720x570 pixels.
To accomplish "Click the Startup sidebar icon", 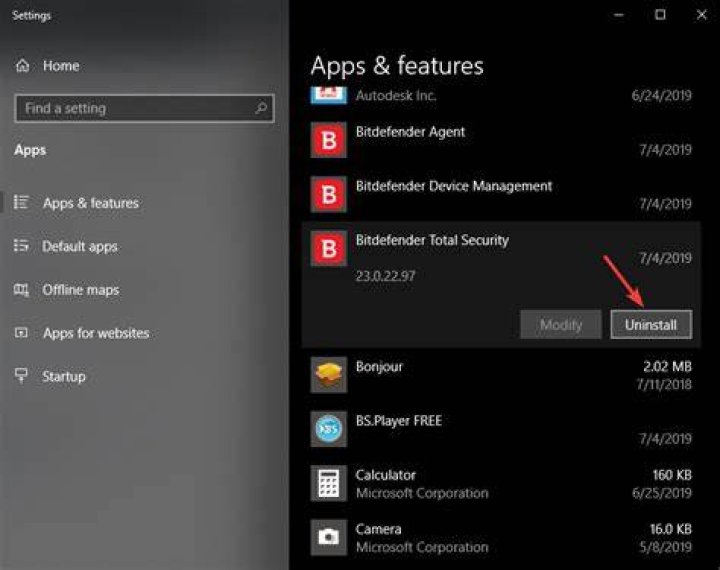I will [21, 375].
